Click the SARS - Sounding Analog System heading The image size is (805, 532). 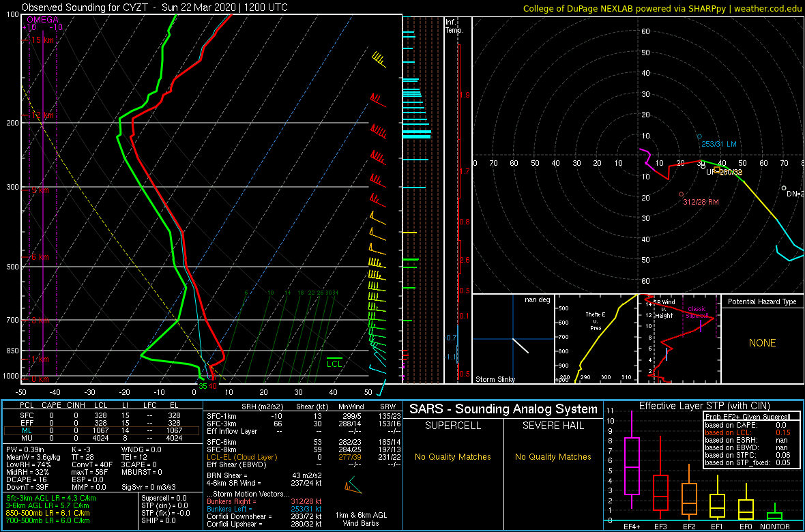click(x=503, y=409)
